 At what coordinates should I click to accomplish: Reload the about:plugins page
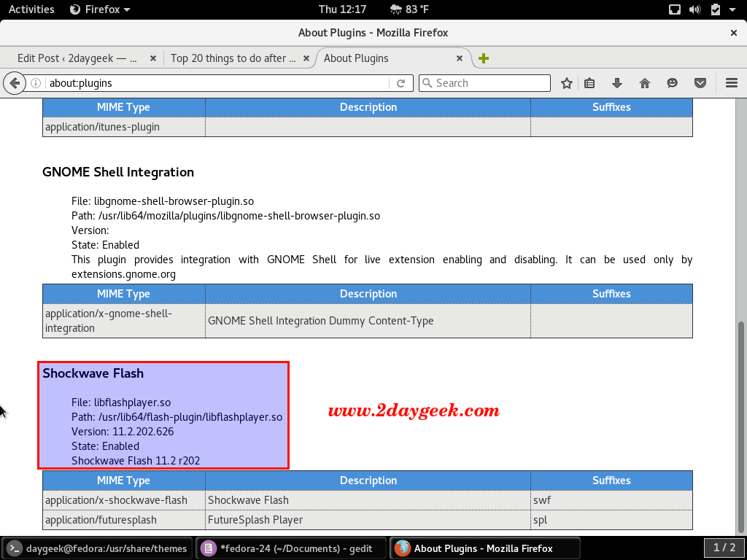tap(400, 83)
